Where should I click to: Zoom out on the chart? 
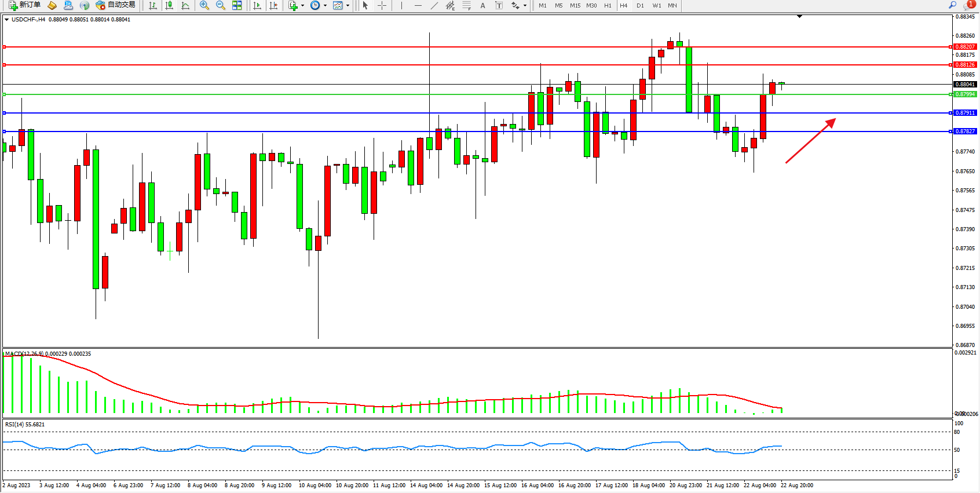(x=220, y=5)
